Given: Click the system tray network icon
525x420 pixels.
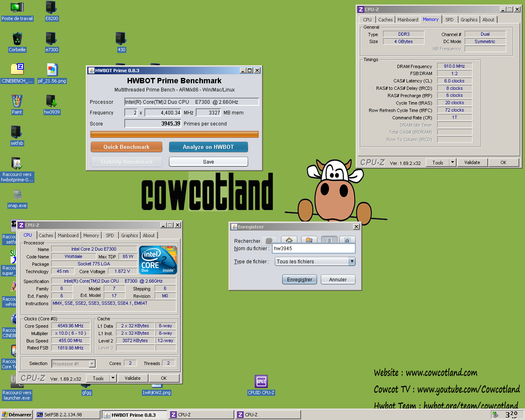Looking at the screenshot, I should [495, 415].
